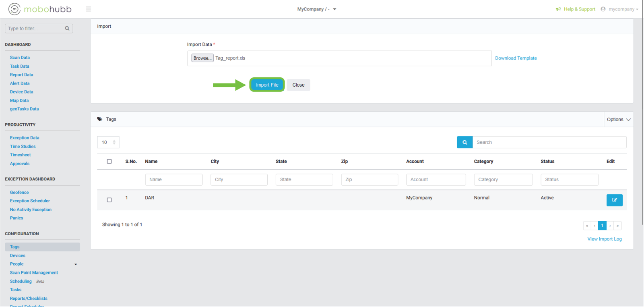Select Devices in Configuration menu

(18, 255)
